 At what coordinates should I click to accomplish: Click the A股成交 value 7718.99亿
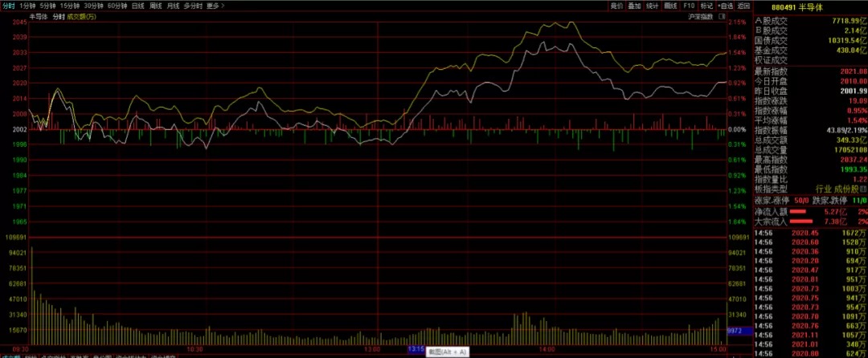click(849, 21)
